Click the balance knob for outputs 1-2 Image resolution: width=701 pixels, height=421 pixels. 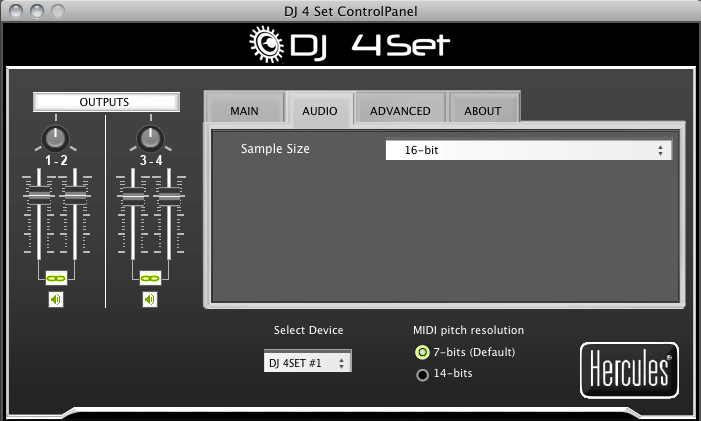[x=55, y=138]
